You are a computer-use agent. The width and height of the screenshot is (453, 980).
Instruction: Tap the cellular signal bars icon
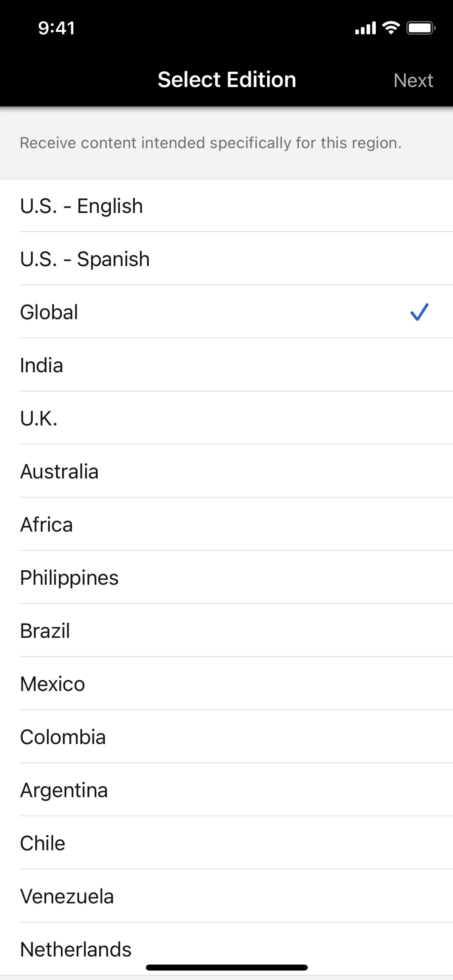click(365, 28)
